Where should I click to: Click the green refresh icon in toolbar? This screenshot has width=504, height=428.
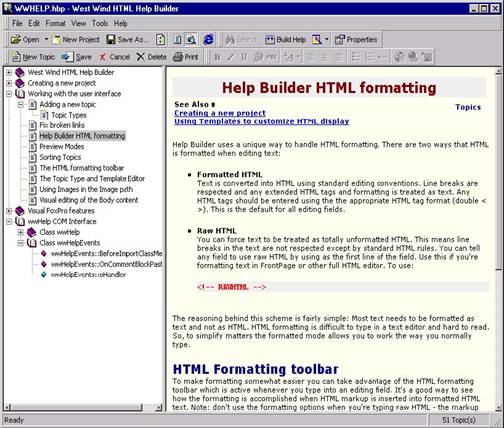pyautogui.click(x=160, y=40)
